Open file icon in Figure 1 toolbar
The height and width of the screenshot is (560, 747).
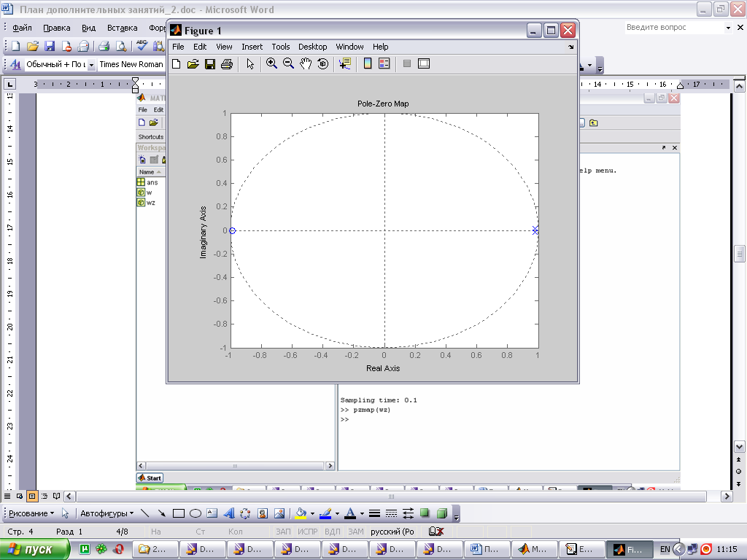(x=193, y=64)
